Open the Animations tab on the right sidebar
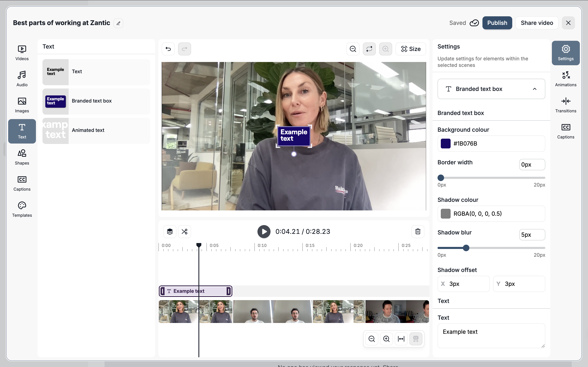The image size is (588, 367). pyautogui.click(x=565, y=79)
